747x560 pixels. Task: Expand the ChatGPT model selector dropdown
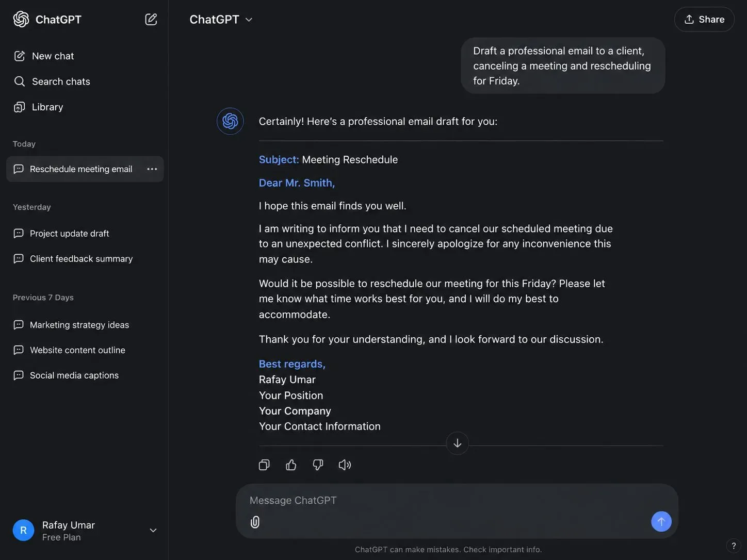click(221, 20)
